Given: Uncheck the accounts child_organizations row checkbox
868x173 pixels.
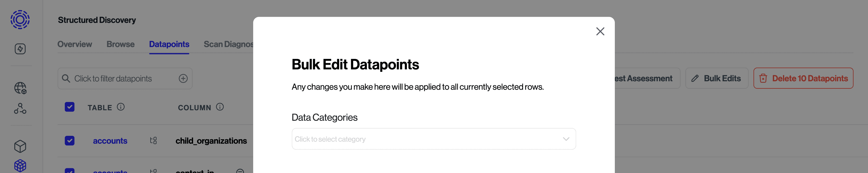Looking at the screenshot, I should tap(70, 141).
